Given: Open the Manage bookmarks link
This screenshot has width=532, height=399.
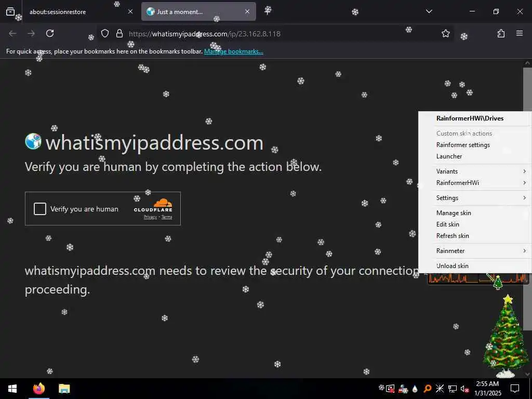Looking at the screenshot, I should [233, 51].
